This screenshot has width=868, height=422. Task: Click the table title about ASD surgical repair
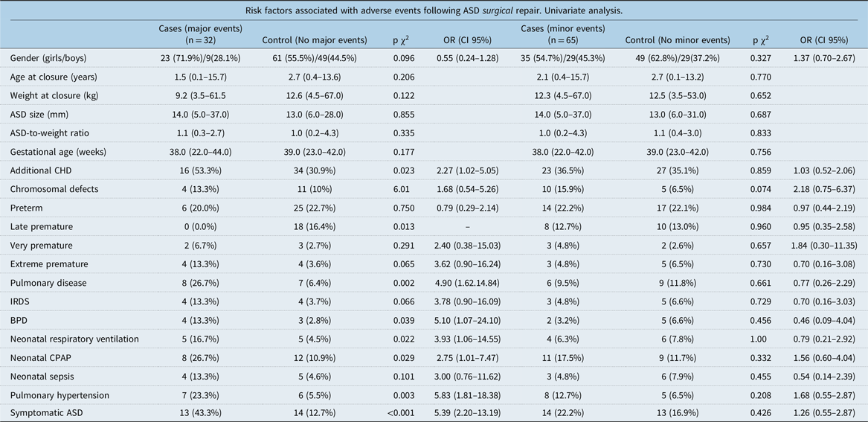[x=434, y=10]
